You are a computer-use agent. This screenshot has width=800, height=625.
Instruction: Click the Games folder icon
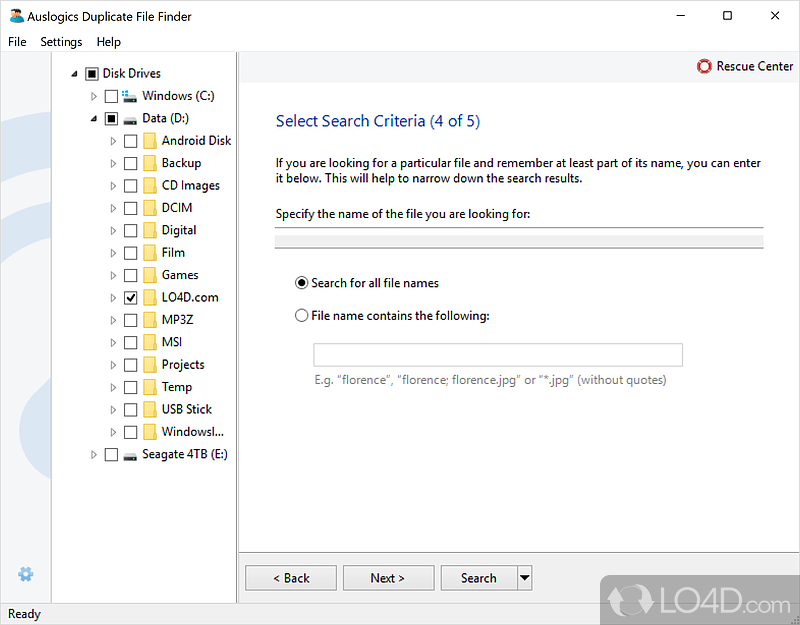[149, 275]
